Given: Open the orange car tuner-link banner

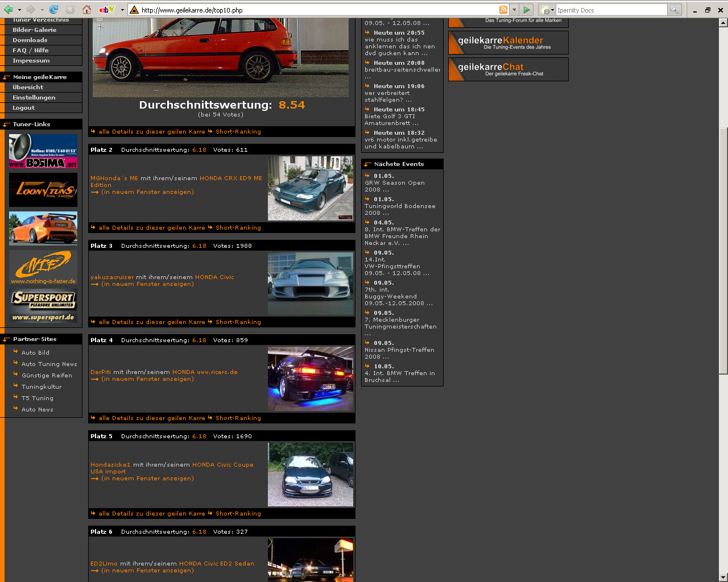Looking at the screenshot, I should pyautogui.click(x=43, y=228).
